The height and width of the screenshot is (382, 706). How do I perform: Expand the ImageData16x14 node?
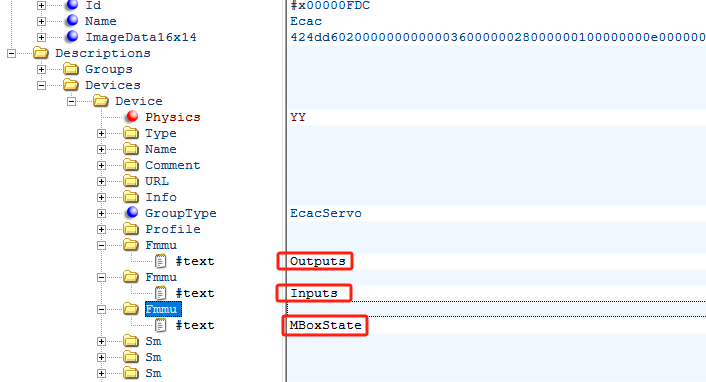(41, 37)
